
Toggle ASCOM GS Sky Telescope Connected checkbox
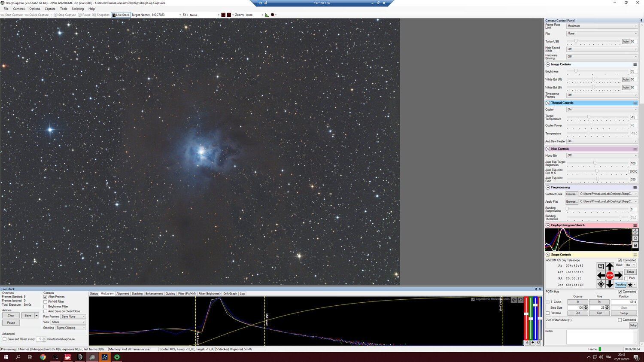pyautogui.click(x=620, y=260)
